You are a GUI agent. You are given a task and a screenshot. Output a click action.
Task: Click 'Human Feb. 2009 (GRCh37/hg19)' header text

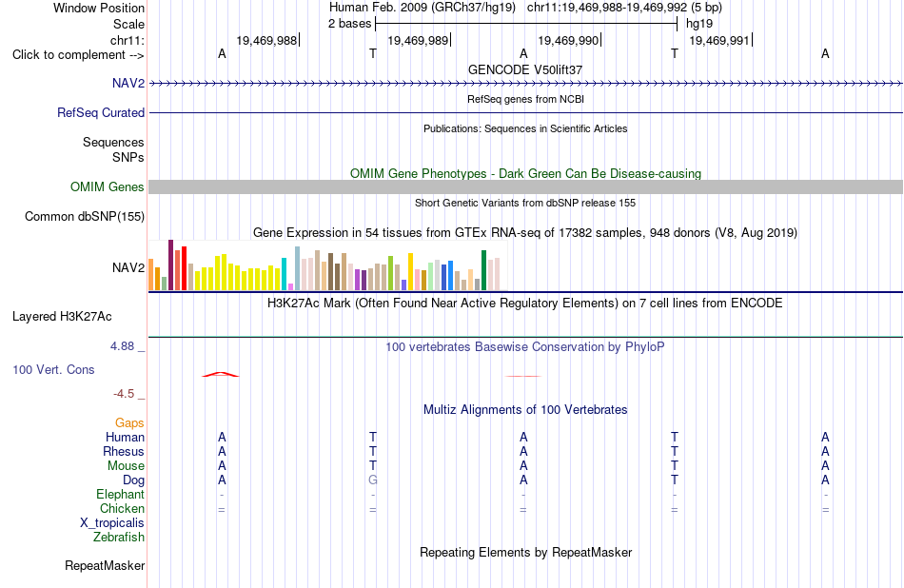click(422, 8)
